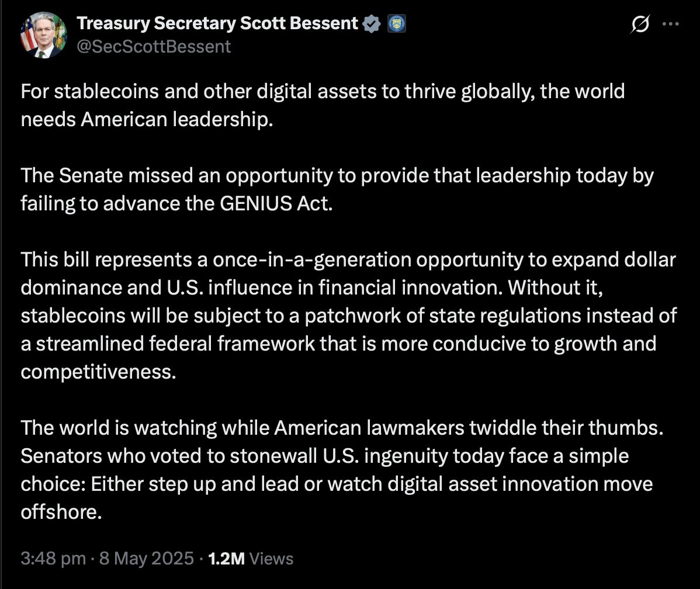Click the gray verified checkmark badge
The height and width of the screenshot is (589, 700).
coord(372,24)
